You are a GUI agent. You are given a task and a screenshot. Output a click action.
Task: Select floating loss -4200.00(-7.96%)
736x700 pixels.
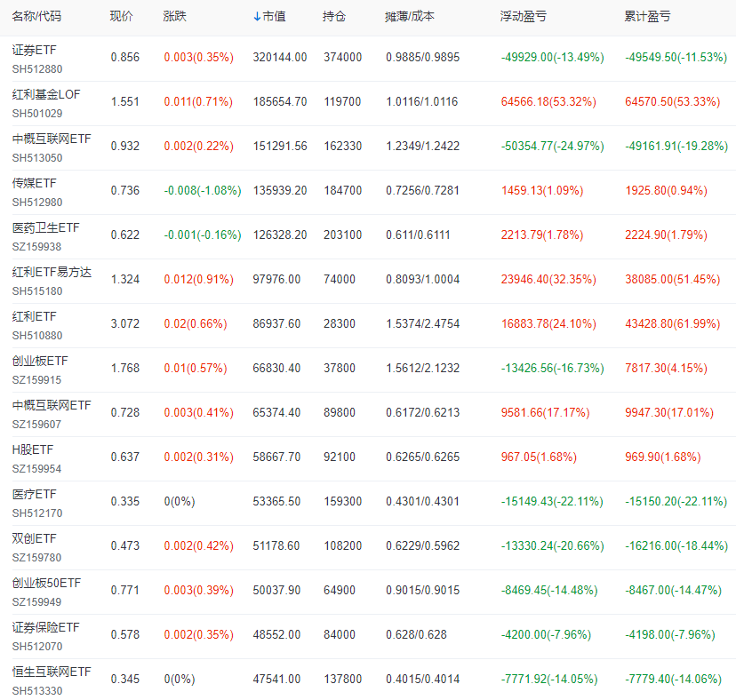(546, 635)
